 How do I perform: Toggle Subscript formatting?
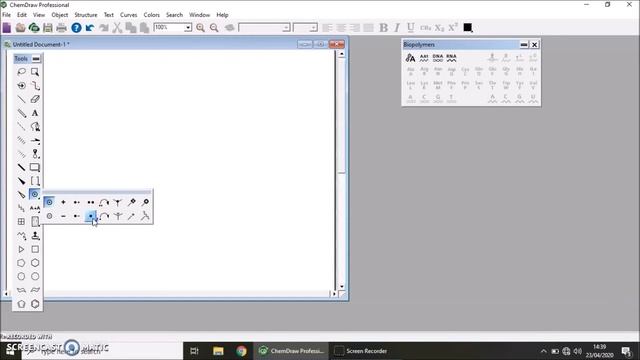(439, 28)
